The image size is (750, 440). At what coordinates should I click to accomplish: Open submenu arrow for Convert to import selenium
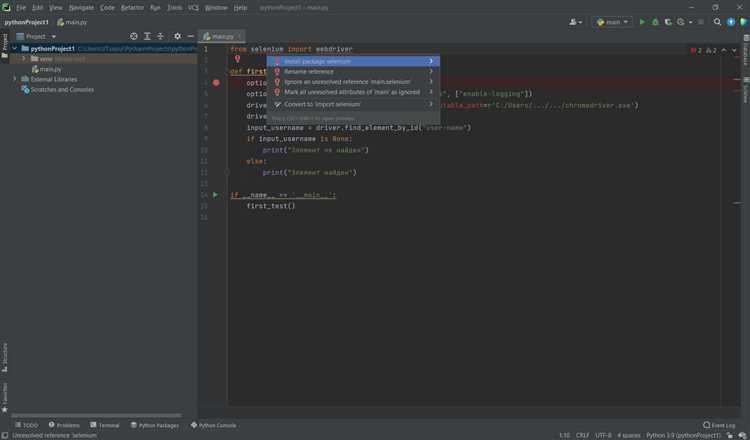[x=430, y=104]
